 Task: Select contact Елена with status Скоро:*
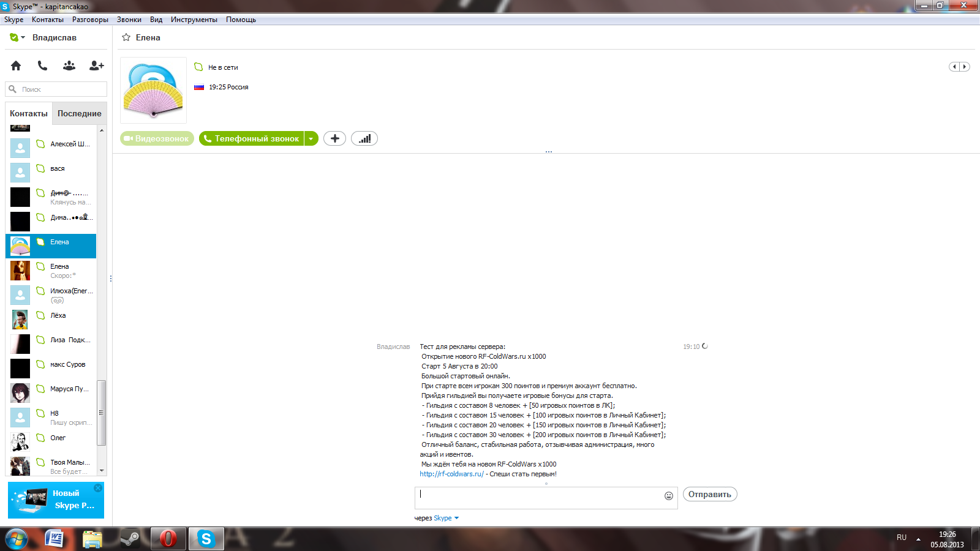(51, 271)
